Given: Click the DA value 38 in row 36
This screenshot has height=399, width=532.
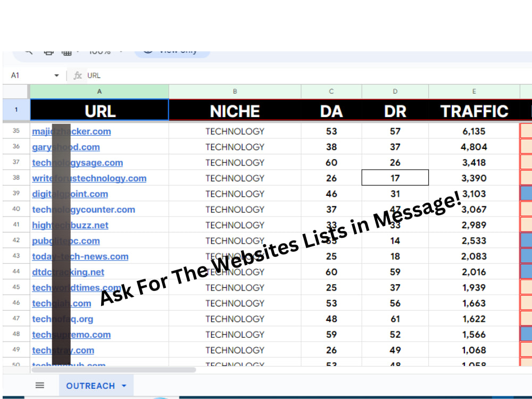Looking at the screenshot, I should point(331,147).
